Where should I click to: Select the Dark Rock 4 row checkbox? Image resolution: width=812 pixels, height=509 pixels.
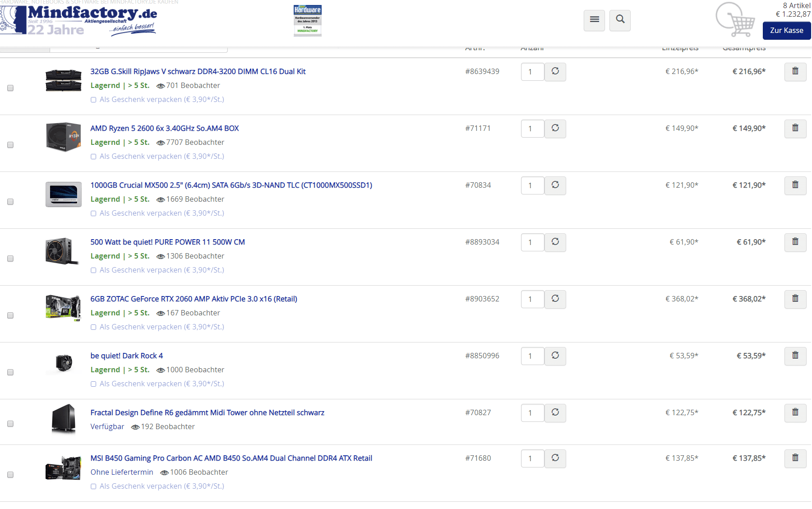pos(10,372)
